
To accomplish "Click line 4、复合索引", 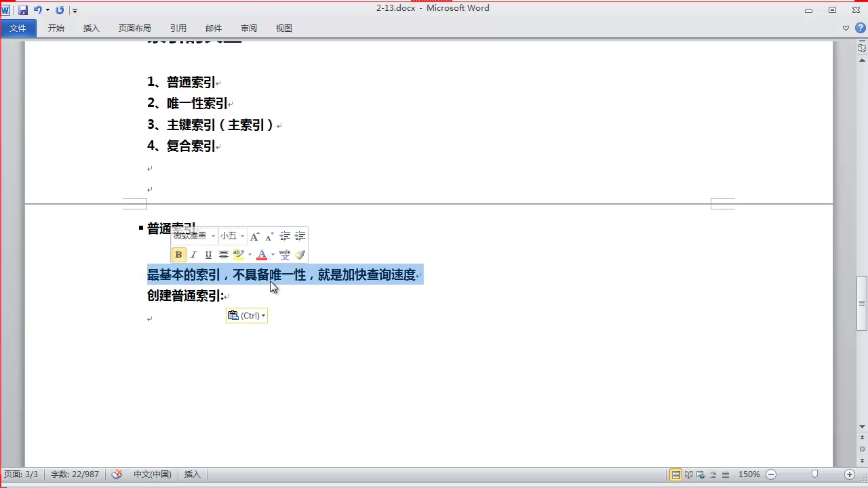I will pos(182,146).
